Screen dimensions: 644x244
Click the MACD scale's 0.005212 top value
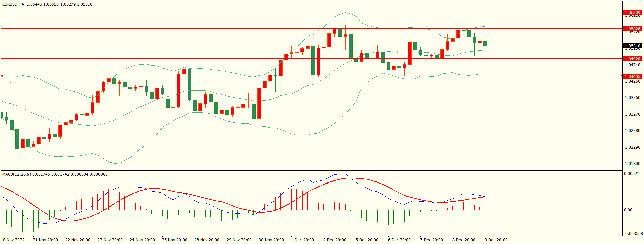coord(633,174)
